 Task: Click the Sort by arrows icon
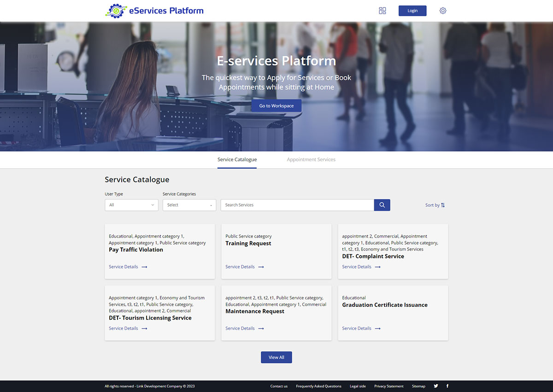pyautogui.click(x=443, y=205)
